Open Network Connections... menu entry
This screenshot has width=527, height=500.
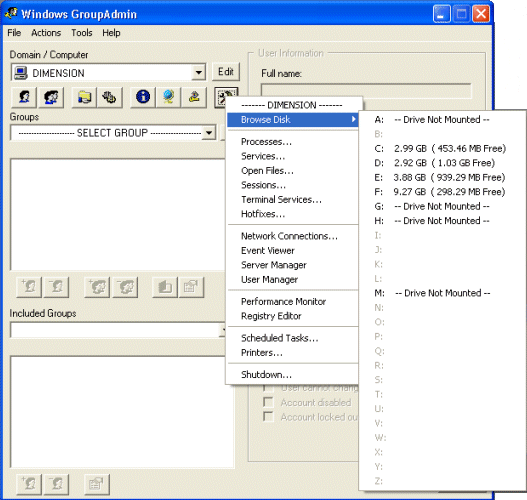click(x=293, y=236)
